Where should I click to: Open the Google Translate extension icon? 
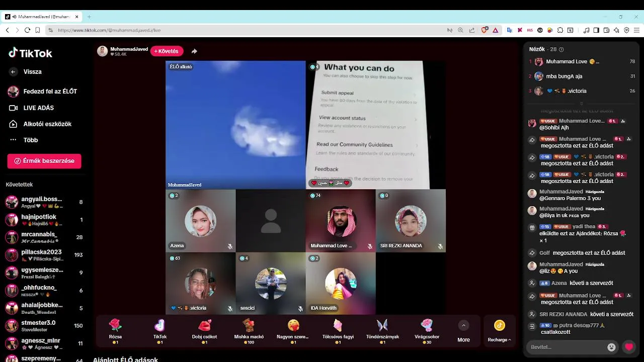[509, 30]
